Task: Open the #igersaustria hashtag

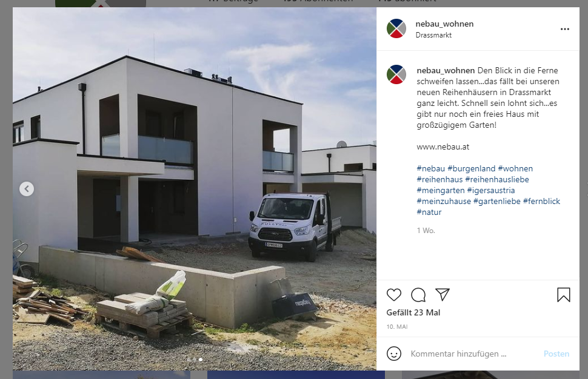Action: (491, 190)
